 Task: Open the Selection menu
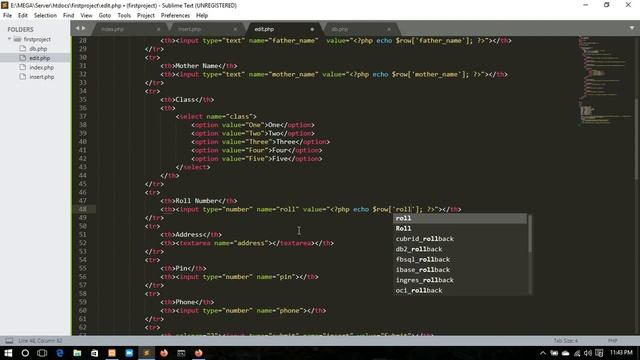45,16
